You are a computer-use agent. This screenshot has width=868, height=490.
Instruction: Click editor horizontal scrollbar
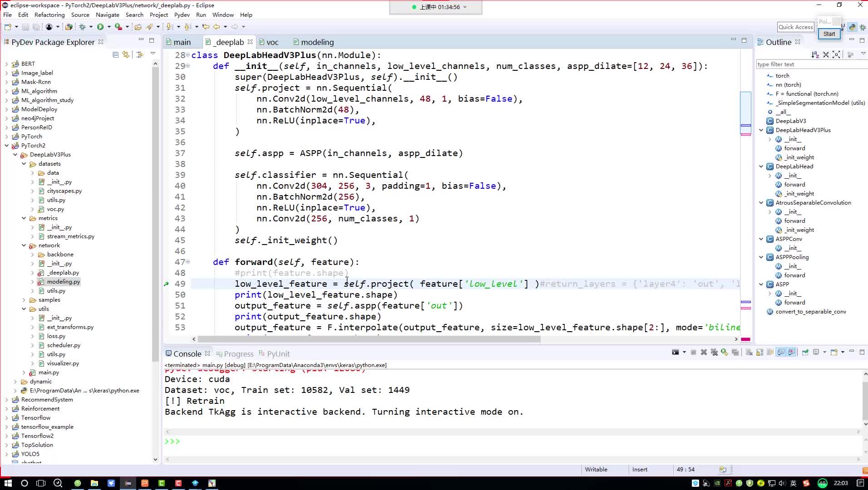pyautogui.click(x=369, y=339)
